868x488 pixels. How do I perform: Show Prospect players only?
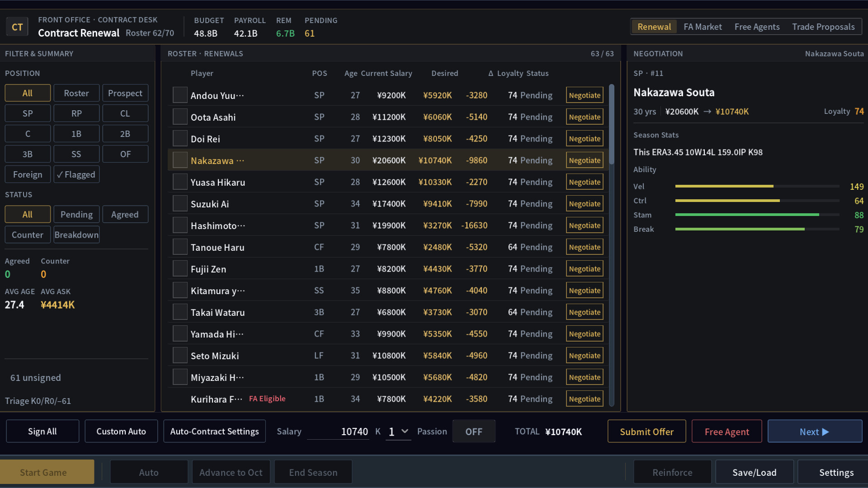point(125,93)
